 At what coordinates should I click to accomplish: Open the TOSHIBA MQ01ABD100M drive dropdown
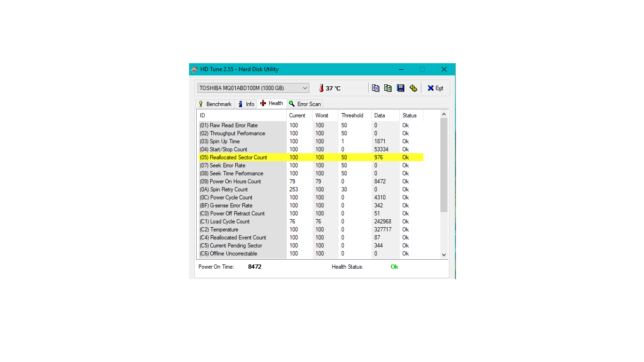pyautogui.click(x=253, y=88)
